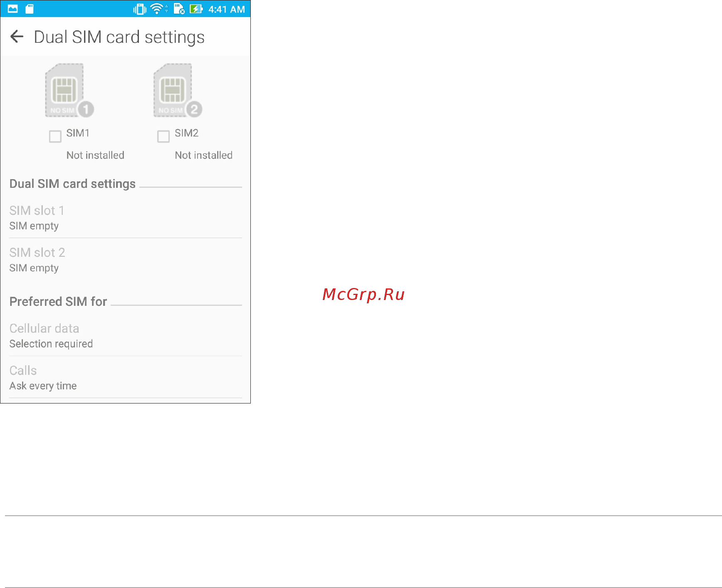Viewport: 722px width, 588px height.
Task: Tap the SIM 2 card image
Action: [178, 90]
